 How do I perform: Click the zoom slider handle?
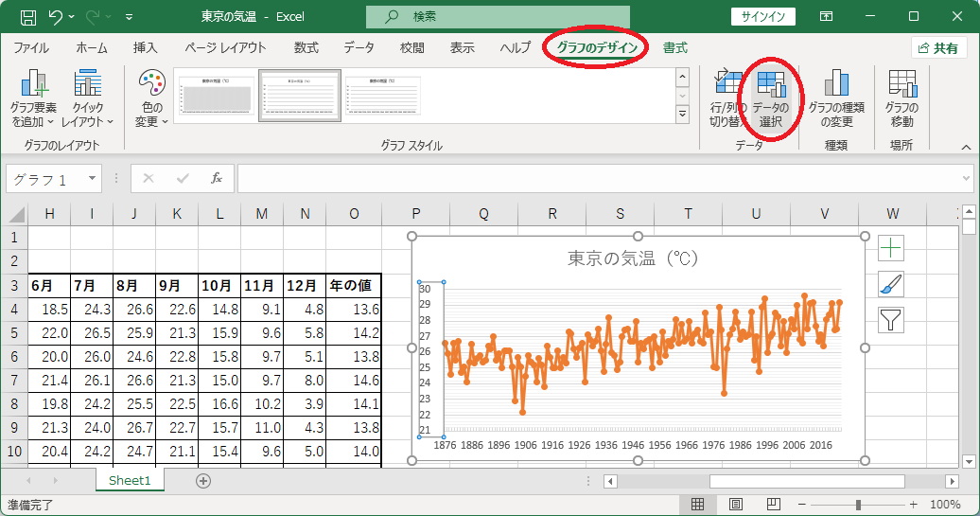coord(858,504)
